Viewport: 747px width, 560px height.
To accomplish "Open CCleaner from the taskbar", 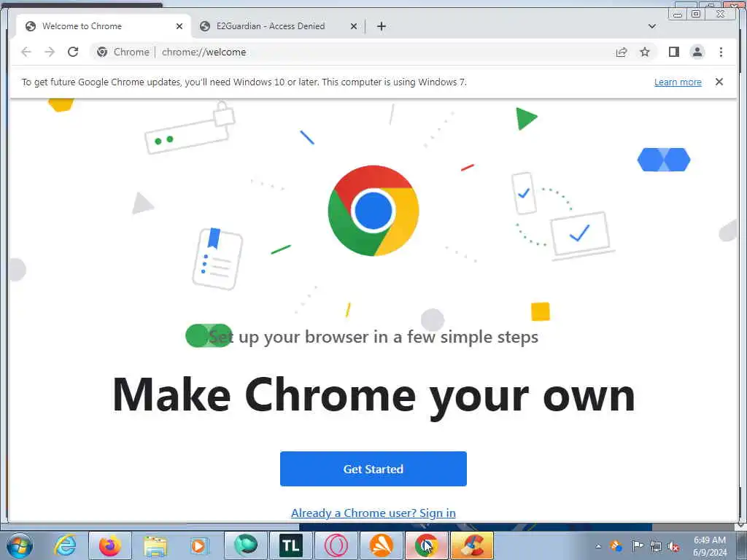I will (472, 545).
